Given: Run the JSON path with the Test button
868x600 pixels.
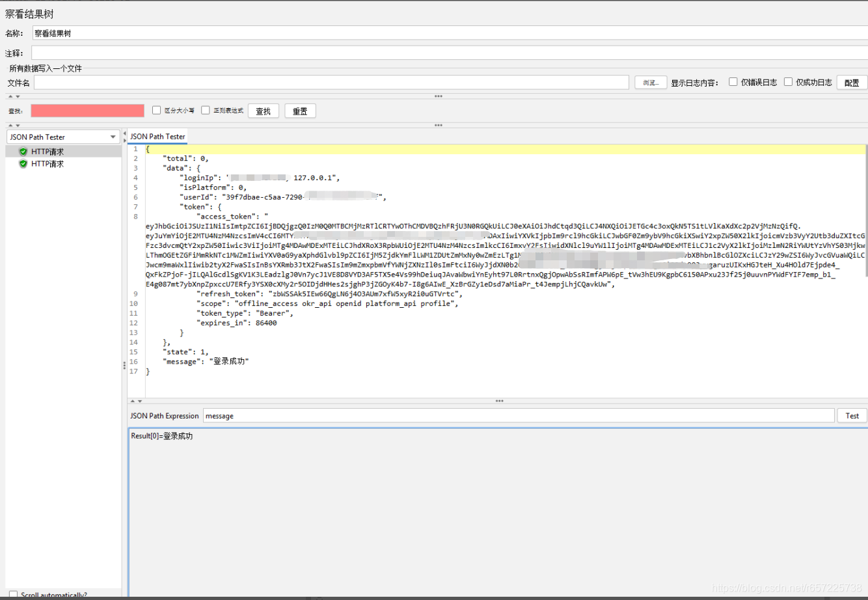Looking at the screenshot, I should coord(852,416).
